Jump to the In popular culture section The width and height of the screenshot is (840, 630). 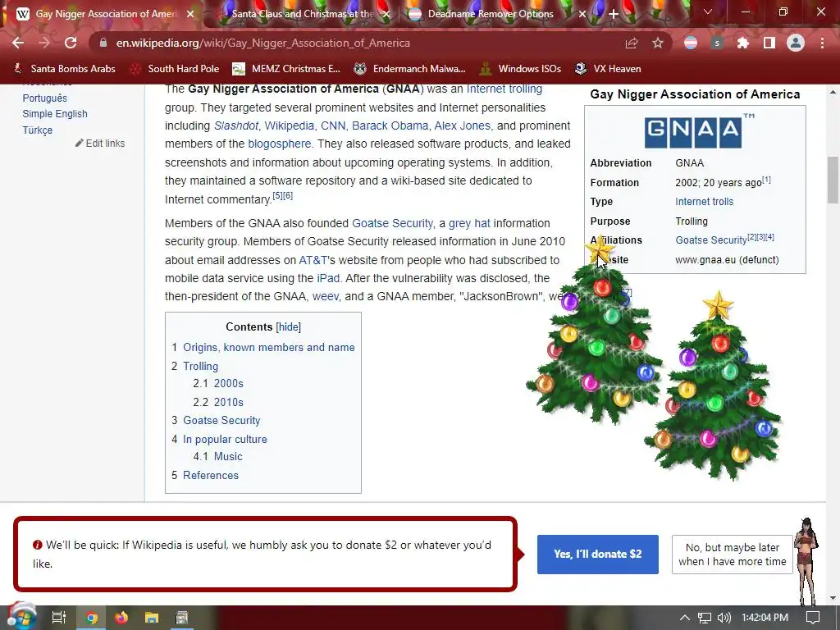[225, 439]
